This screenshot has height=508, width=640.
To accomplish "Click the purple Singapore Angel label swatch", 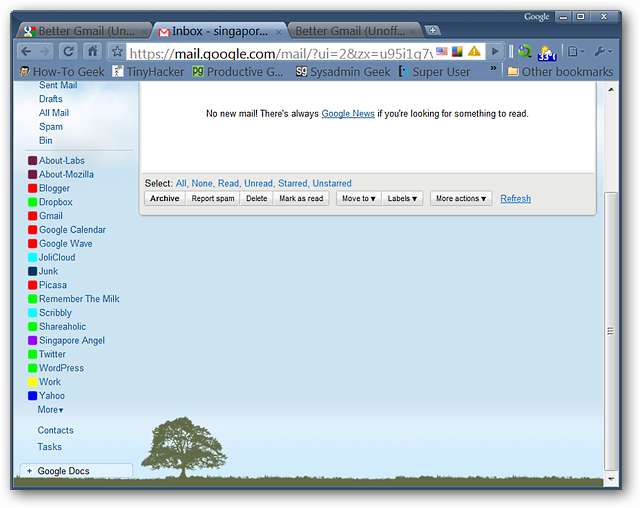I will coord(32,341).
